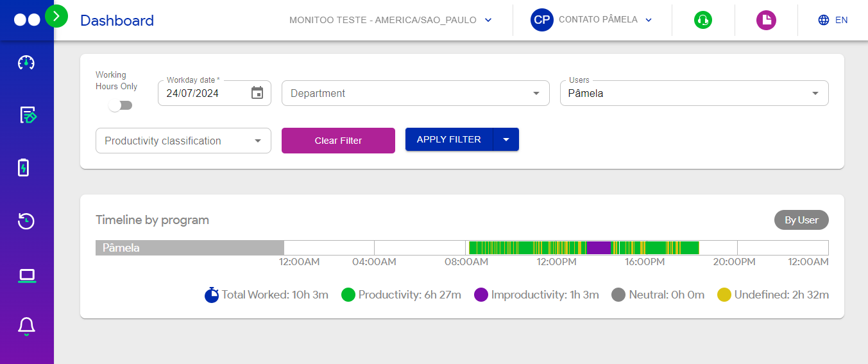Click the speedometer dashboard sidebar icon
Viewport: 868px width, 364px height.
click(26, 62)
